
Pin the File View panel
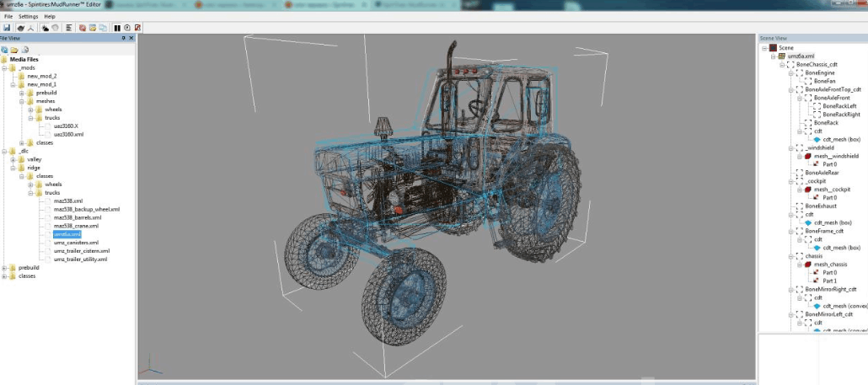[123, 38]
